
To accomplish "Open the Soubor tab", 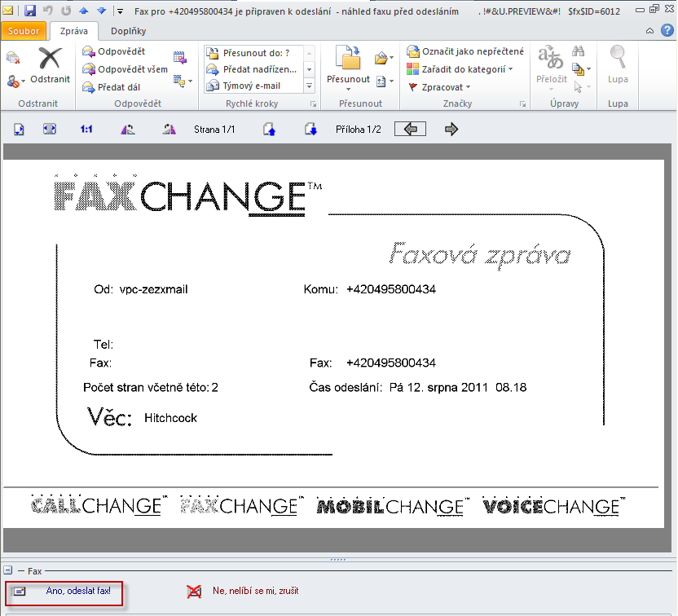I will [24, 31].
